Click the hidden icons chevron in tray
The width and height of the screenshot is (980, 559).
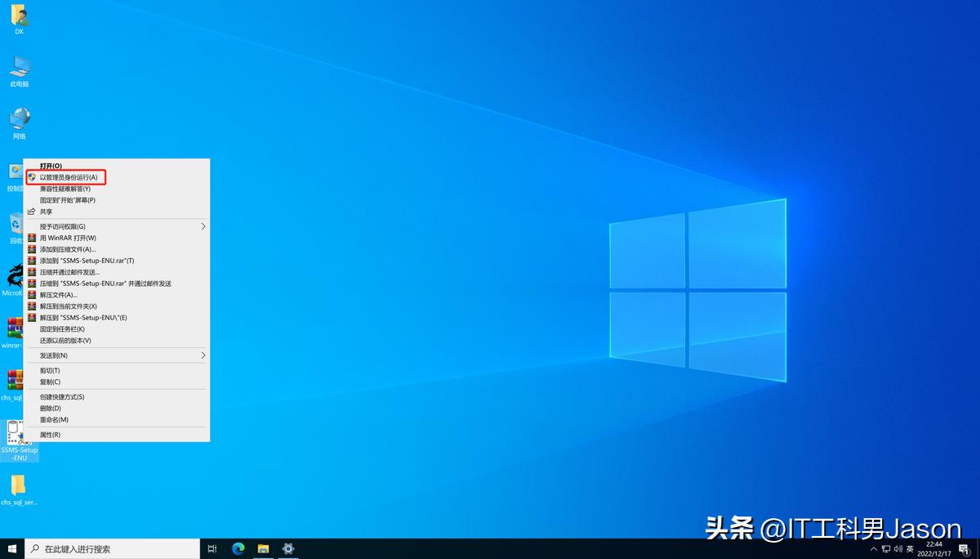click(x=875, y=548)
